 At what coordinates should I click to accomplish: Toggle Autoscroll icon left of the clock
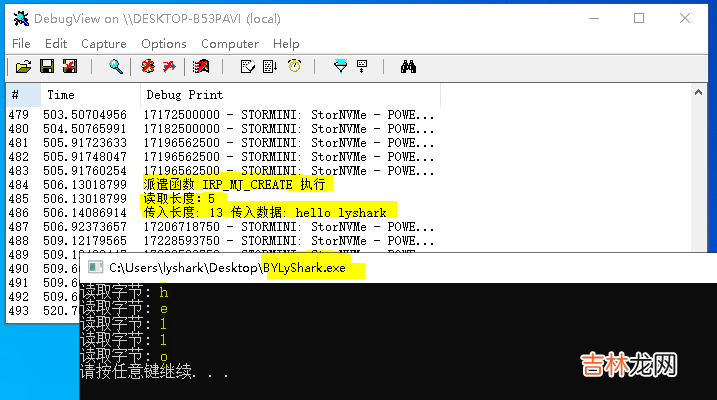270,67
